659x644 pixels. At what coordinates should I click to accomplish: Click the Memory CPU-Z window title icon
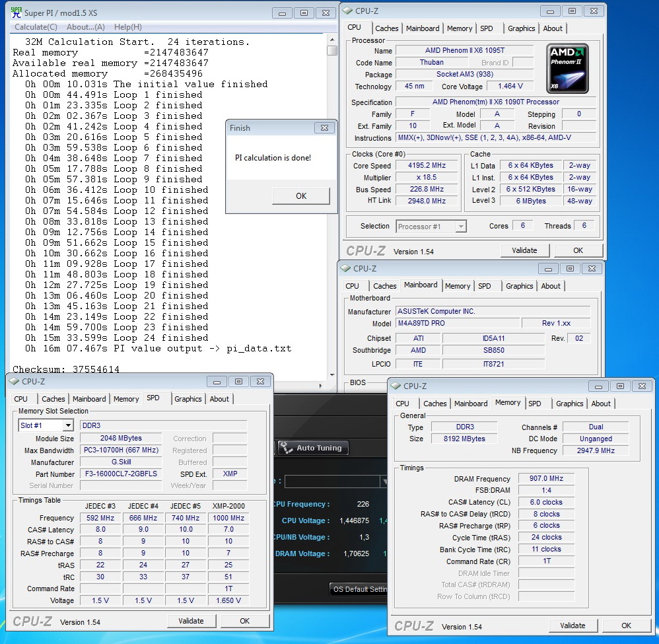pyautogui.click(x=396, y=386)
